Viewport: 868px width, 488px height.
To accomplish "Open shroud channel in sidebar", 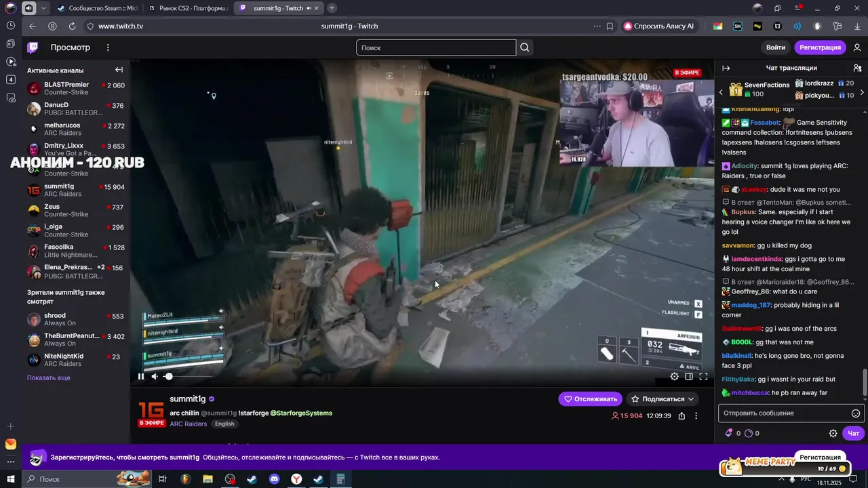I will click(76, 319).
